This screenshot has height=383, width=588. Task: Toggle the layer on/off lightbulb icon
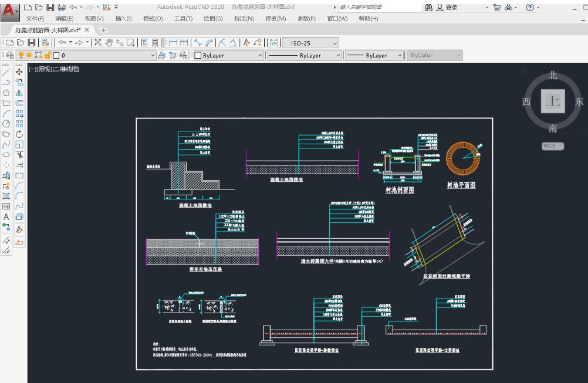[21, 56]
